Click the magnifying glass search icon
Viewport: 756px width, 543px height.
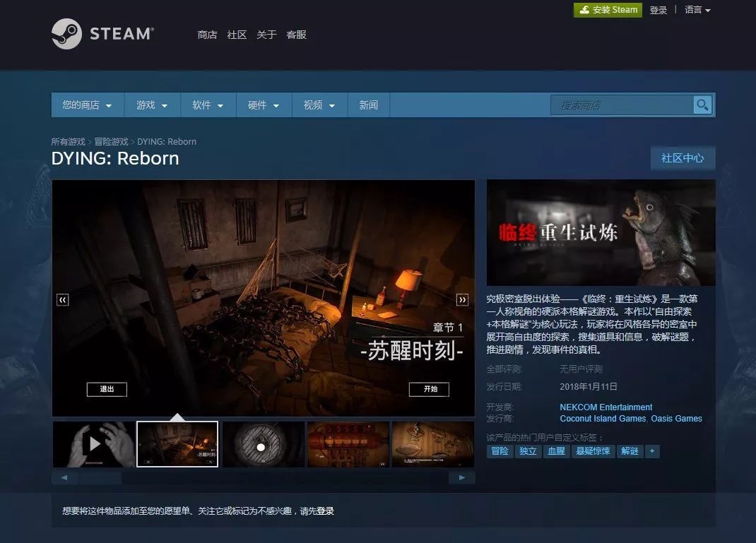(702, 104)
